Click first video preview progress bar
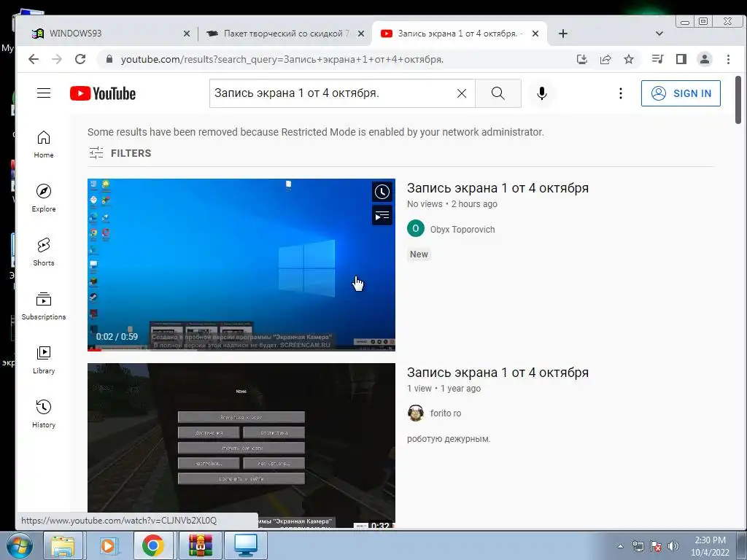 coord(241,349)
